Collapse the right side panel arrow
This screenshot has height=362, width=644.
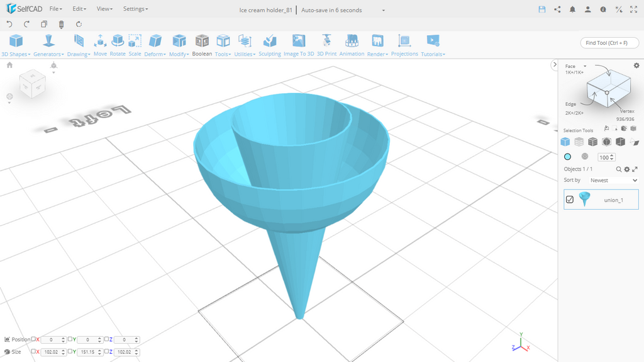[x=555, y=65]
